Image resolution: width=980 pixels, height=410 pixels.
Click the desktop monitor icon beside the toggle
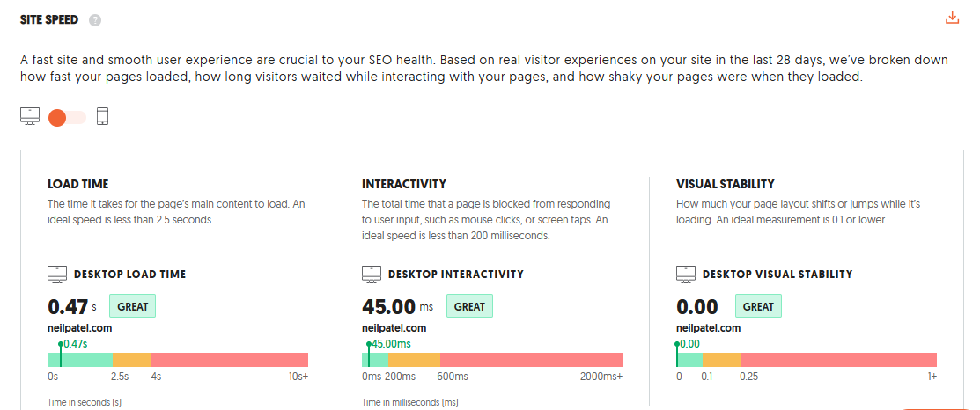[30, 116]
